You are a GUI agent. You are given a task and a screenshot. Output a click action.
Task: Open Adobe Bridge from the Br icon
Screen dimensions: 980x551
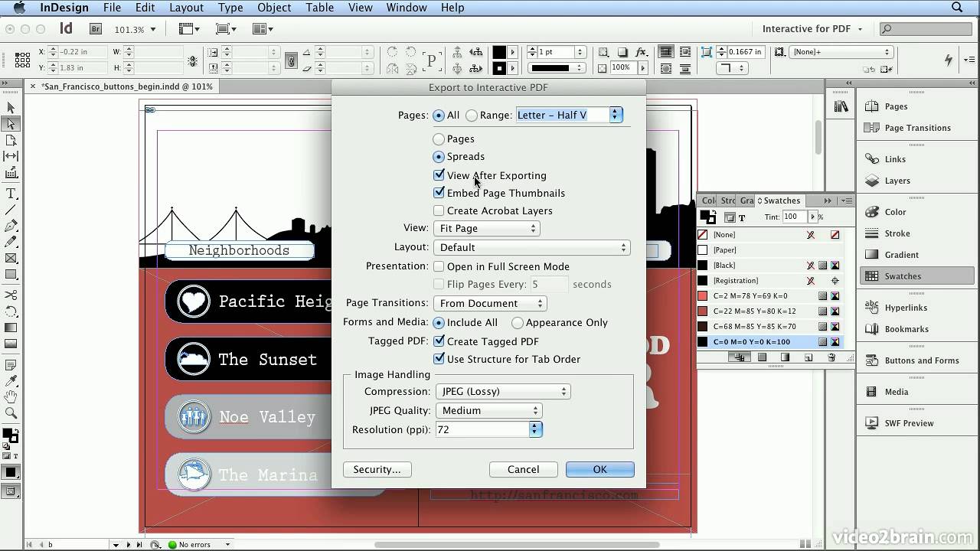[96, 29]
